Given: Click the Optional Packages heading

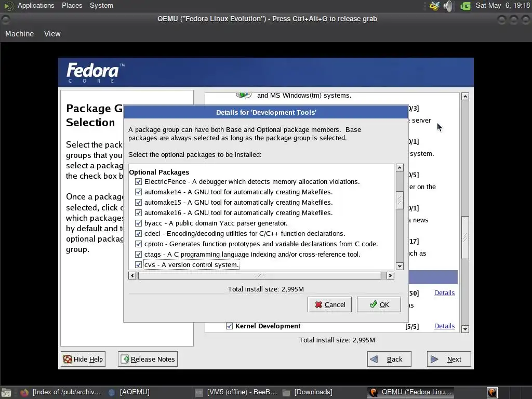Looking at the screenshot, I should (159, 172).
